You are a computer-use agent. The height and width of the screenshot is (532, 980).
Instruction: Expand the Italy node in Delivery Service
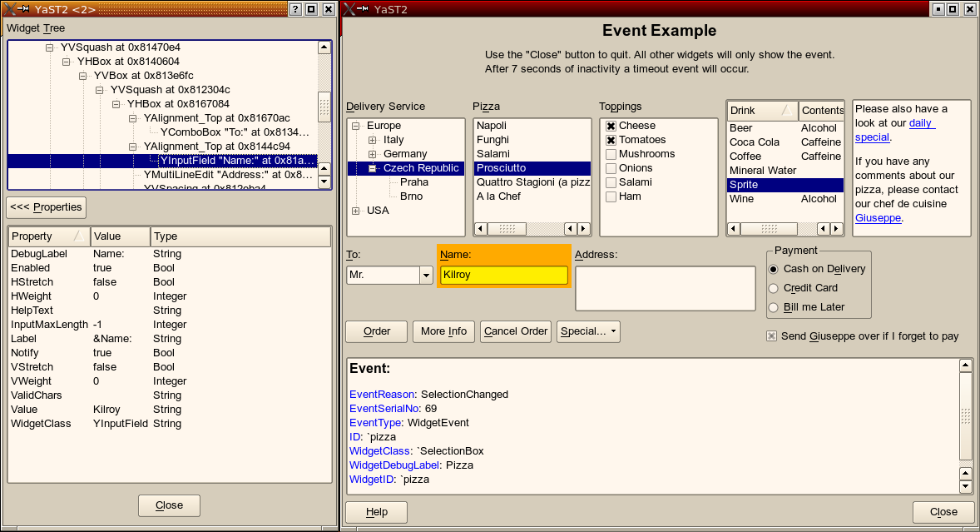click(x=372, y=140)
